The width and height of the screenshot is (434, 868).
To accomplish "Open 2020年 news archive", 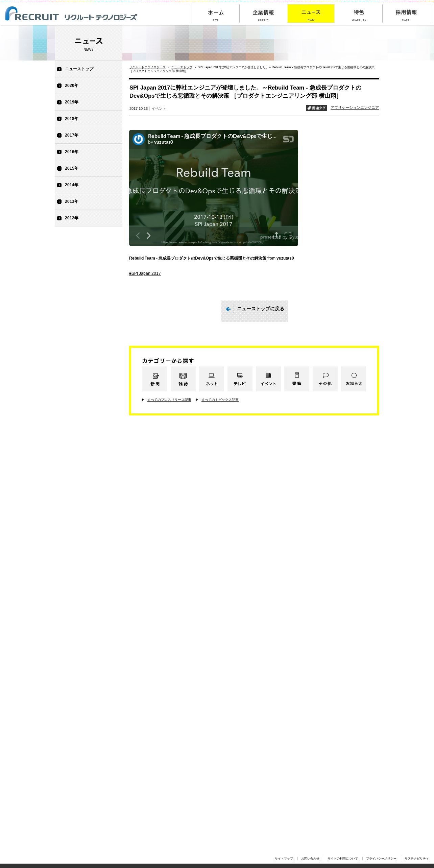I will pos(89,86).
